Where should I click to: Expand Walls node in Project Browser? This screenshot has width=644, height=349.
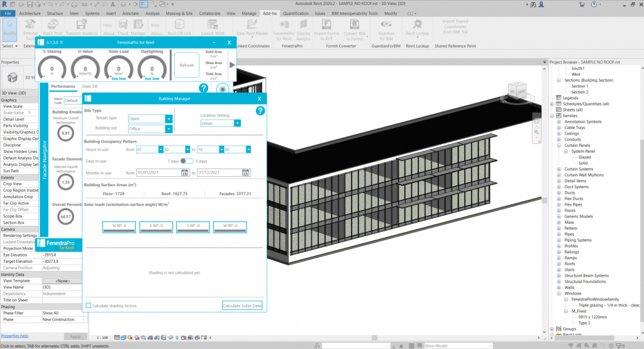click(559, 287)
